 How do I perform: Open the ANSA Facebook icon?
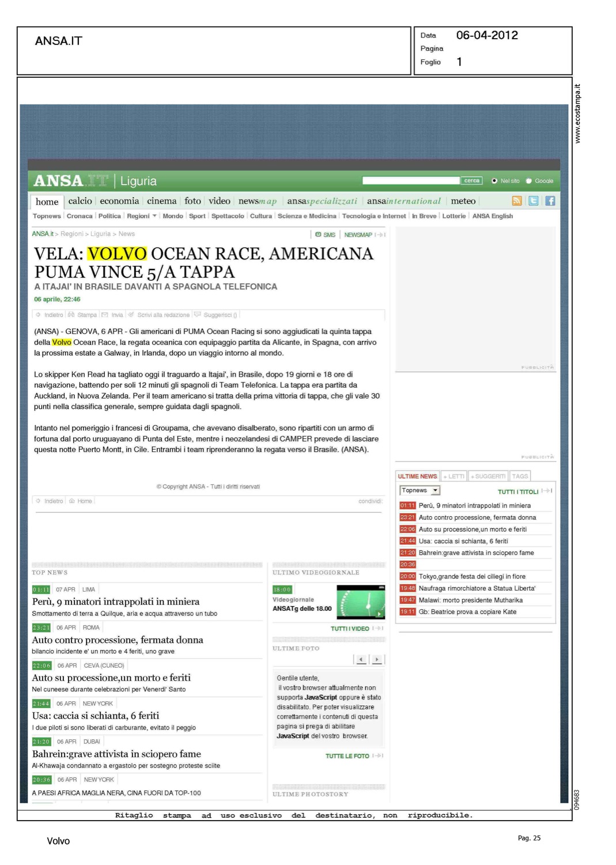(x=550, y=201)
